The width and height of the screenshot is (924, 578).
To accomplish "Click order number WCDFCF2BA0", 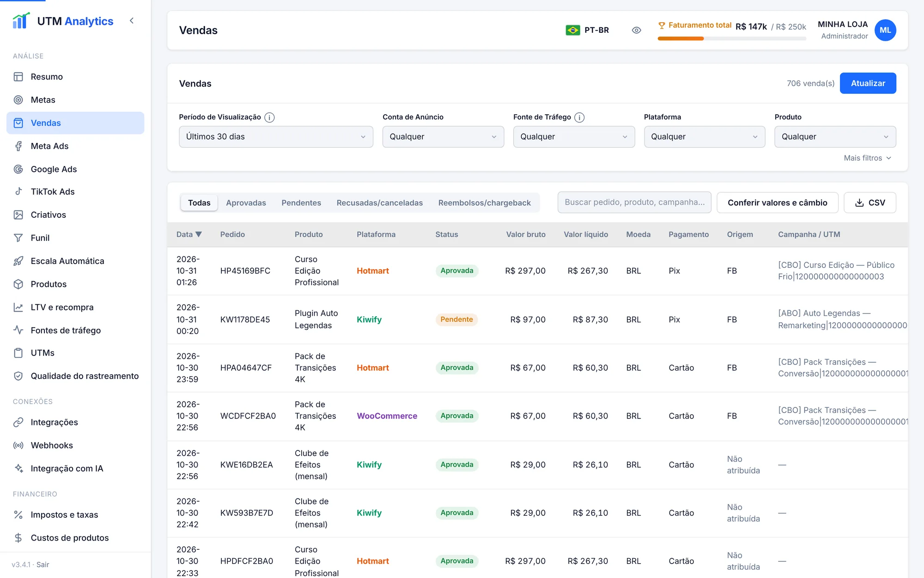I will click(x=248, y=416).
